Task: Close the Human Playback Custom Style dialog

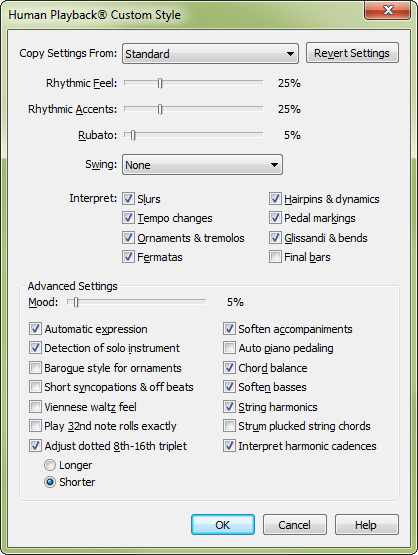Action: point(388,10)
